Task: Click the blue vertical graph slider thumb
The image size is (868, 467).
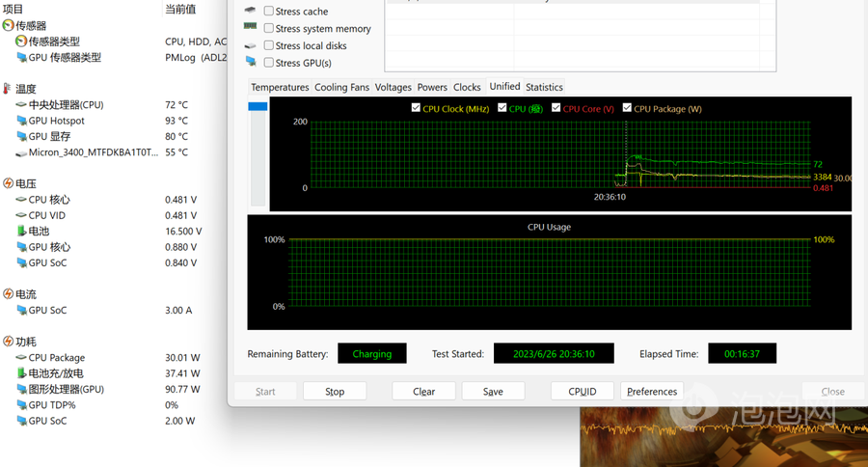Action: [x=258, y=107]
